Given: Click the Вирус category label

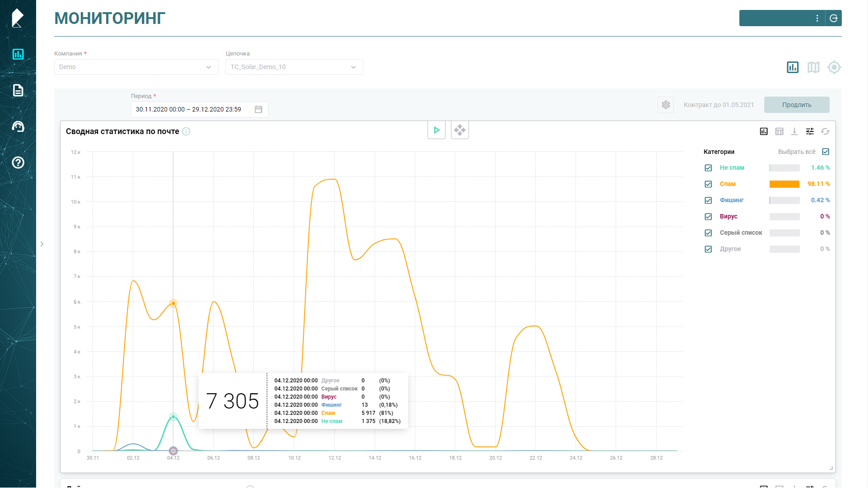Looking at the screenshot, I should tap(729, 216).
